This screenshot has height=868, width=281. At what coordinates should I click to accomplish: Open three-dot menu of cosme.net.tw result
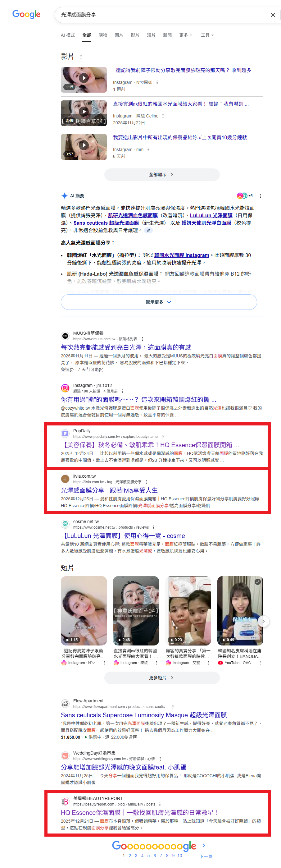(153, 527)
